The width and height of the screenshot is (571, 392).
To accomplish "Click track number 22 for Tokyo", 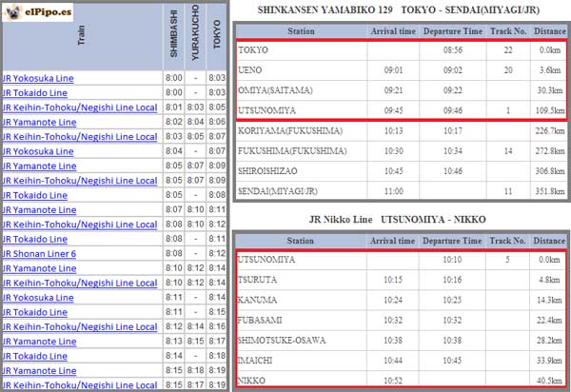I will 508,49.
